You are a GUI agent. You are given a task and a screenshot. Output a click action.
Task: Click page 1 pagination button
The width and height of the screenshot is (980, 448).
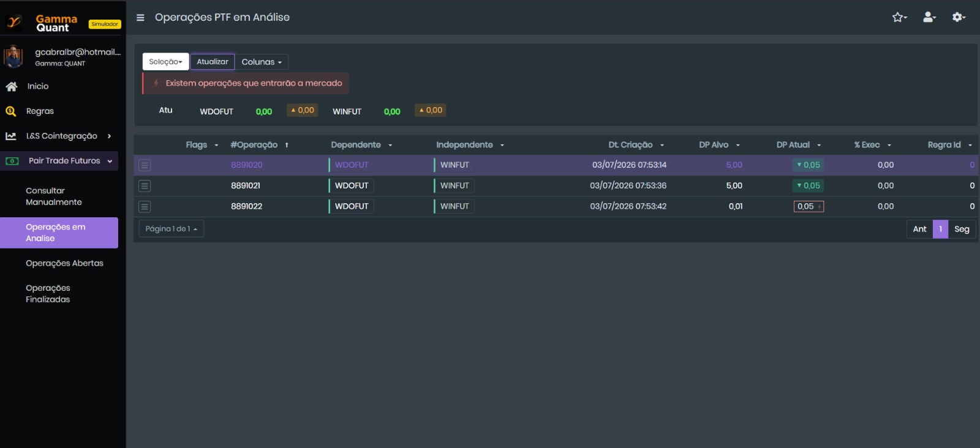coord(941,229)
